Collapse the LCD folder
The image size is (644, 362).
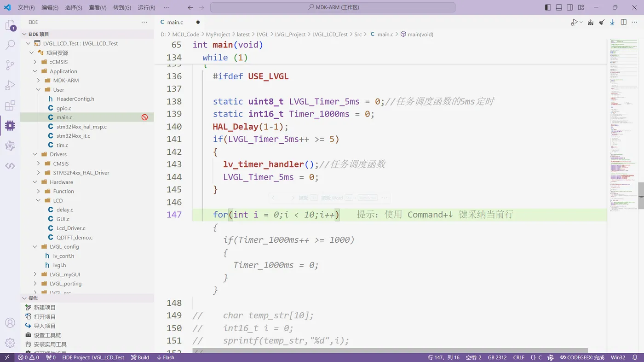39,200
